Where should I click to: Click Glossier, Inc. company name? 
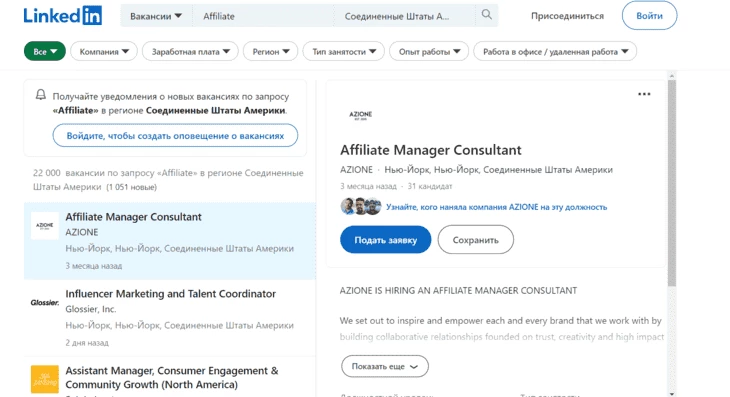tap(91, 309)
